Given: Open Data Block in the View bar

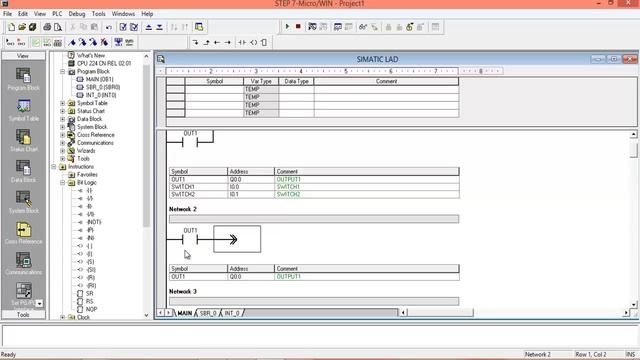Looking at the screenshot, I should click(x=23, y=171).
